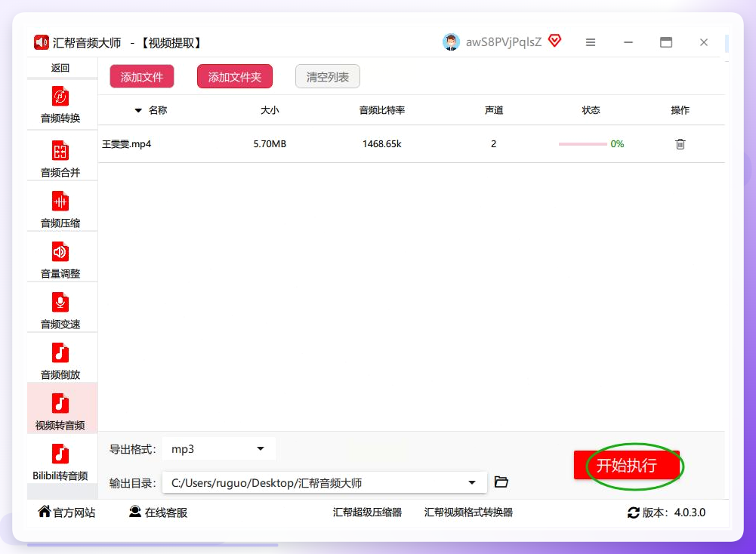Viewport: 756px width, 554px height.
Task: Select the 音频变速 microphone icon
Action: point(60,302)
